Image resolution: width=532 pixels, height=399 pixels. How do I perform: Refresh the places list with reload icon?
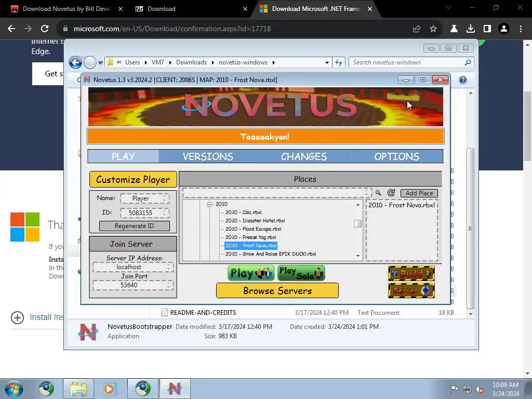tap(391, 193)
